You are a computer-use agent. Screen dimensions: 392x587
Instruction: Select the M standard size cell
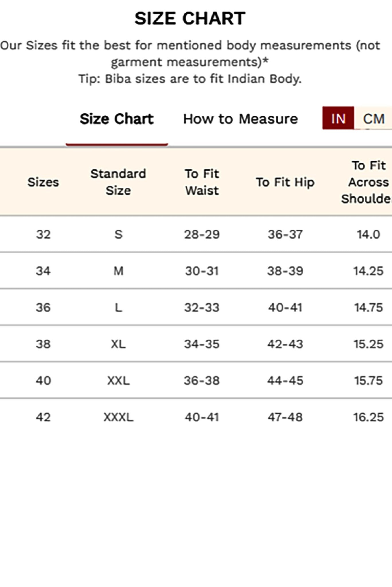pyautogui.click(x=118, y=271)
